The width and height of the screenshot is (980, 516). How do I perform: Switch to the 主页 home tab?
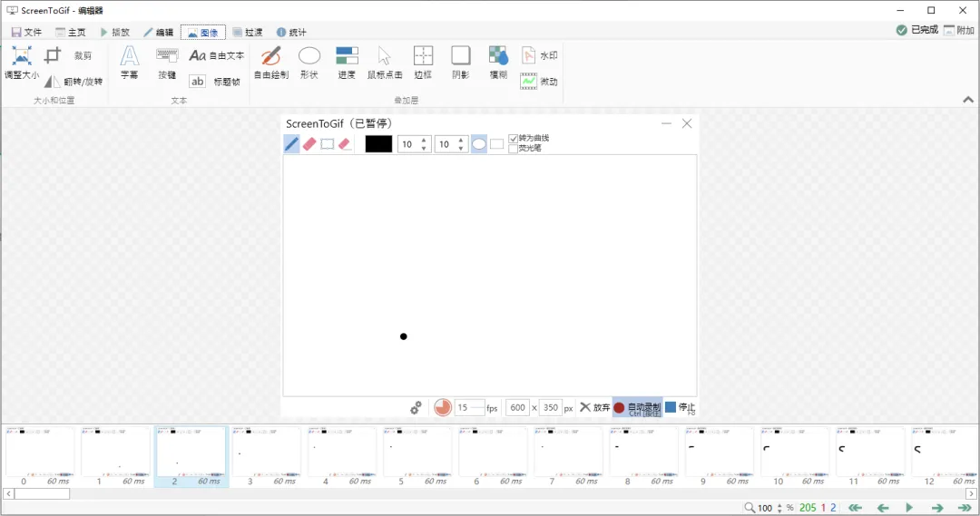pos(71,32)
